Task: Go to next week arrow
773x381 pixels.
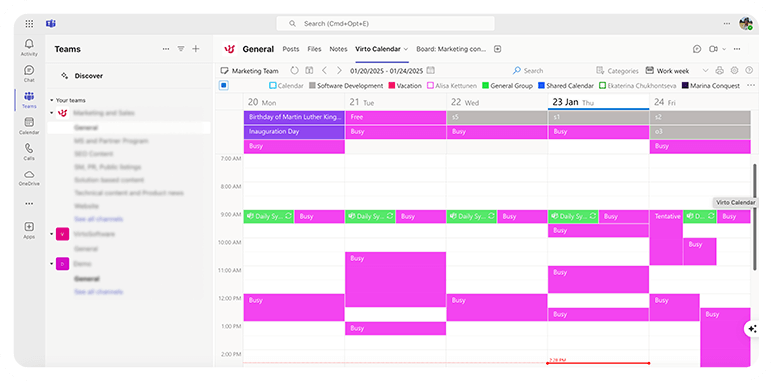Action: (339, 70)
